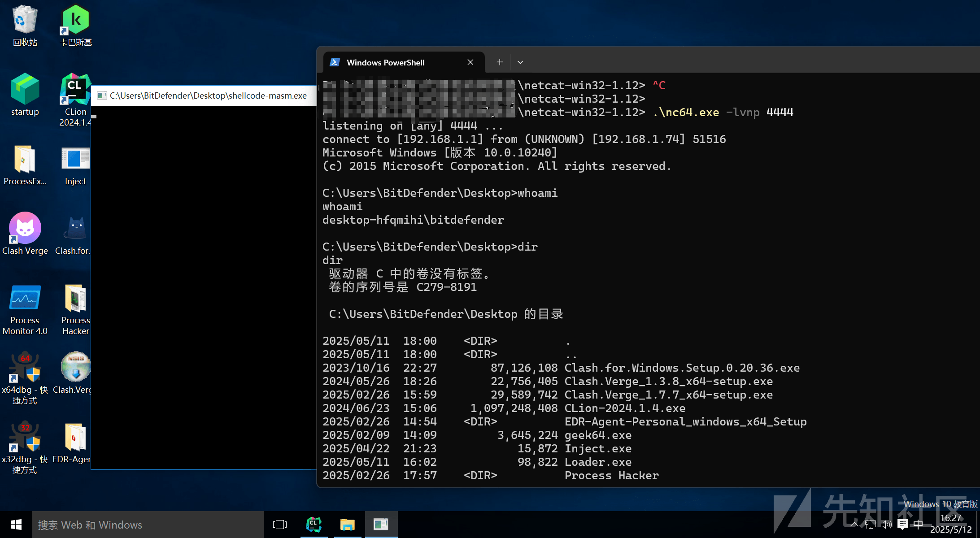Screen dimensions: 980x538
Task: Click the volume serial C279-8191 line
Action: (x=403, y=287)
